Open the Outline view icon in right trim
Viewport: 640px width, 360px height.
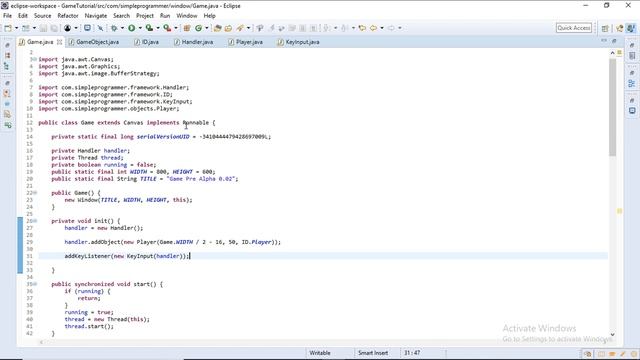click(x=632, y=83)
